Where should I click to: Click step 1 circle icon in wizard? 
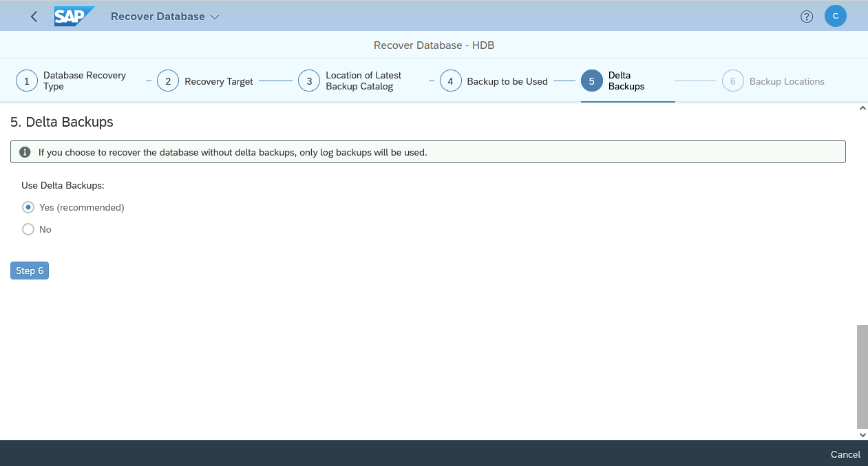tap(27, 81)
